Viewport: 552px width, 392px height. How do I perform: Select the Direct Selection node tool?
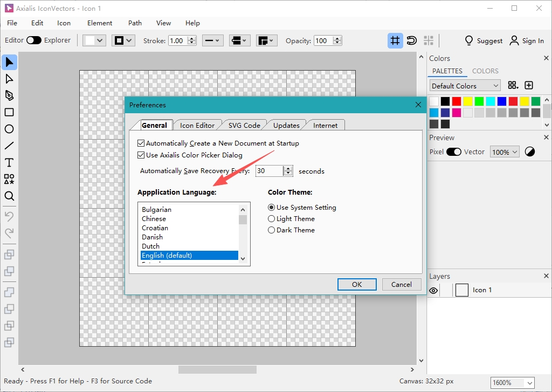[x=9, y=79]
